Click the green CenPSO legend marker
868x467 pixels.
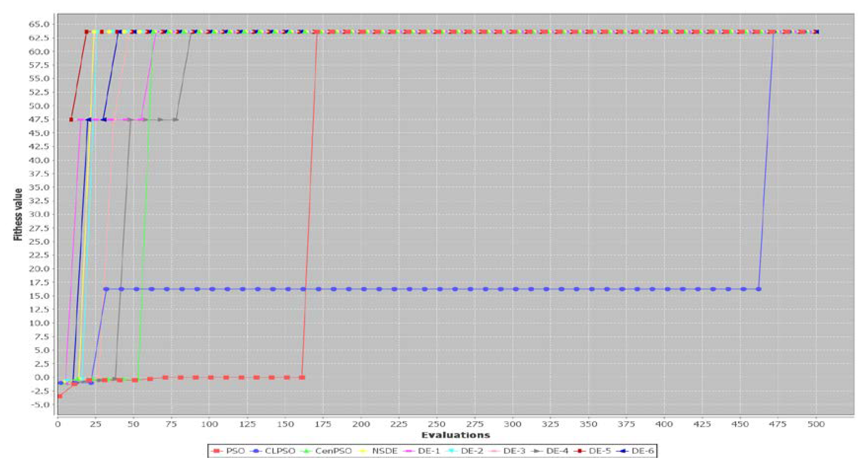click(306, 451)
